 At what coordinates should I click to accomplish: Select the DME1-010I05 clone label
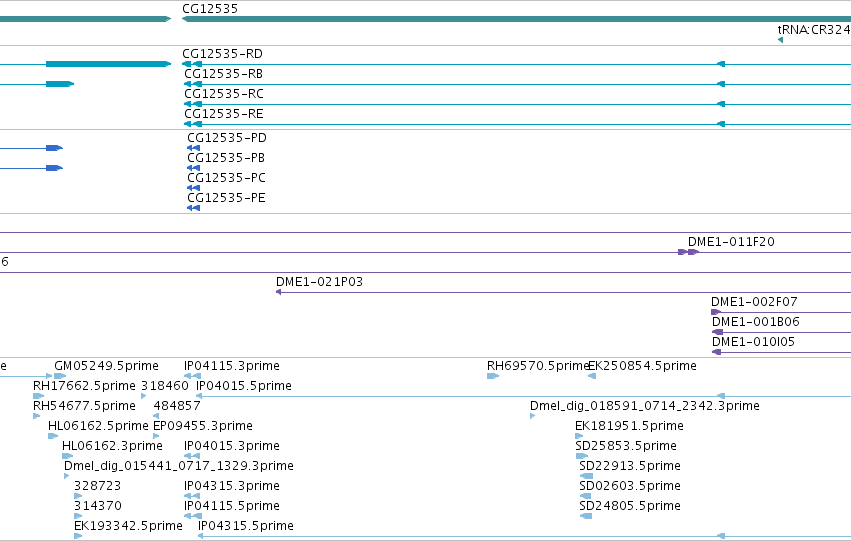pos(753,342)
